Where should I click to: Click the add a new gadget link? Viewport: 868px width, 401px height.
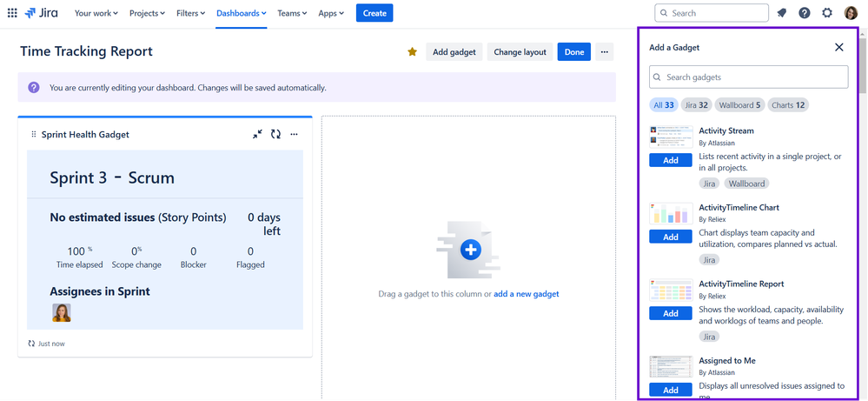(x=527, y=294)
